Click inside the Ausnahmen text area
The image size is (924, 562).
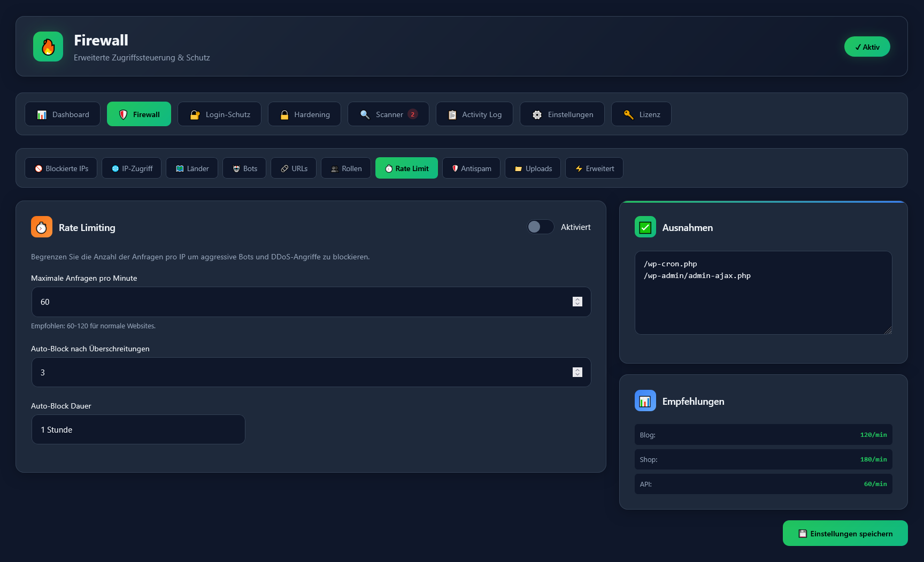click(x=763, y=299)
